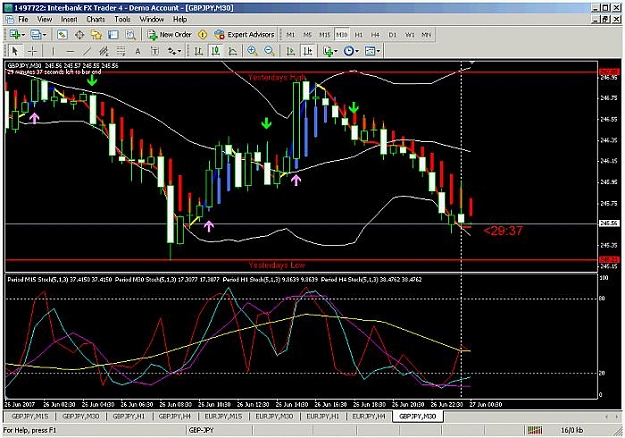This screenshot has width=625, height=438.
Task: Zoom out on the chart
Action: [x=269, y=51]
